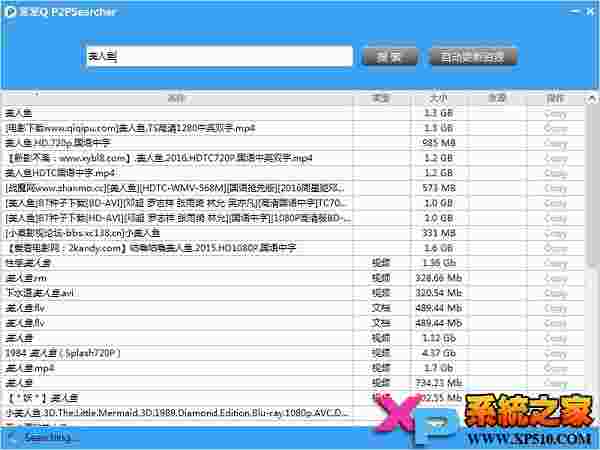Select the zhanmo.cc HDTC-WMV-568M row
The width and height of the screenshot is (600, 450).
[293, 188]
